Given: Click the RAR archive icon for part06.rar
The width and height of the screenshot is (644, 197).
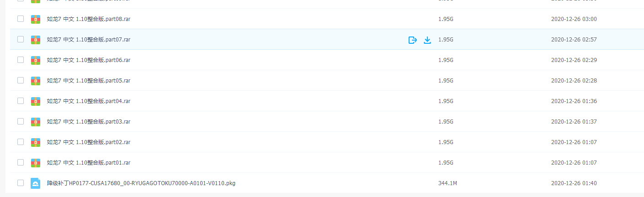Looking at the screenshot, I should click(36, 60).
